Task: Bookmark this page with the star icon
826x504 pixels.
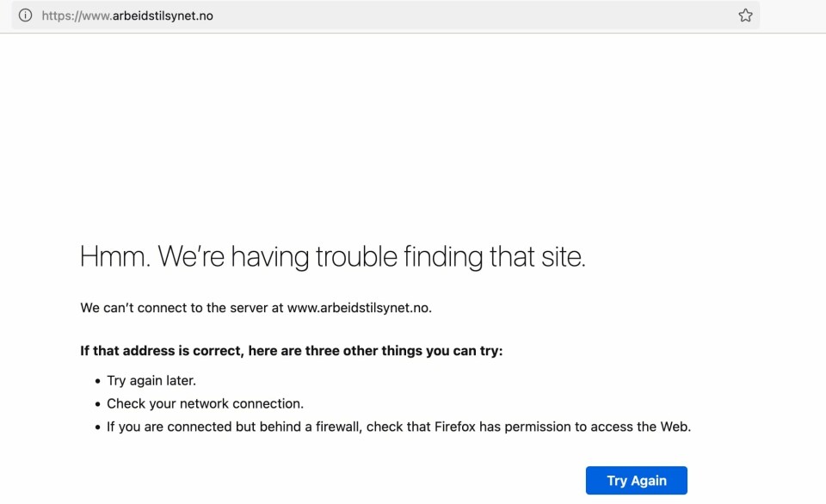Action: coord(745,15)
